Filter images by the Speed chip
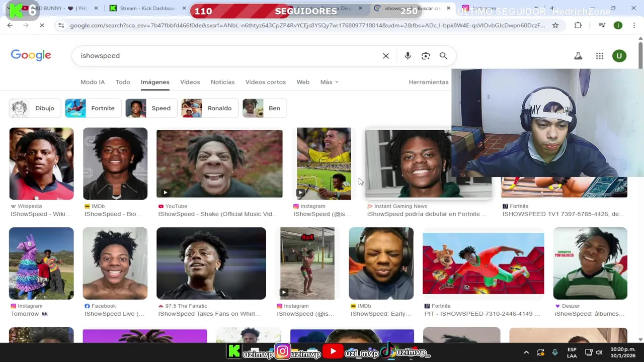 tap(151, 108)
